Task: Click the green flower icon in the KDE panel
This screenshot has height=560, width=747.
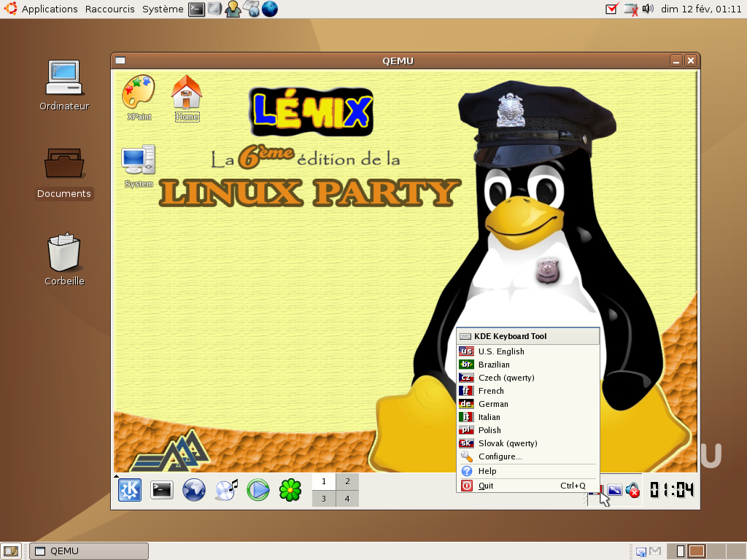Action: (x=290, y=490)
